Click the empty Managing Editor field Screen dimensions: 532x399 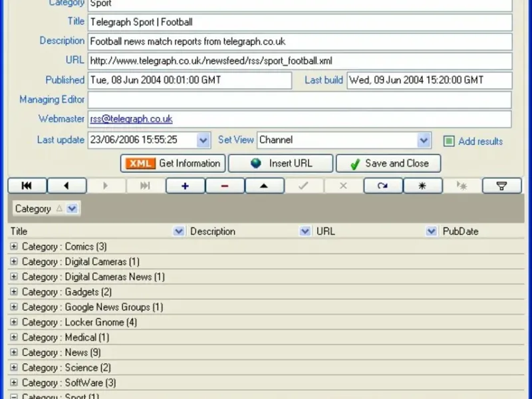coord(300,100)
